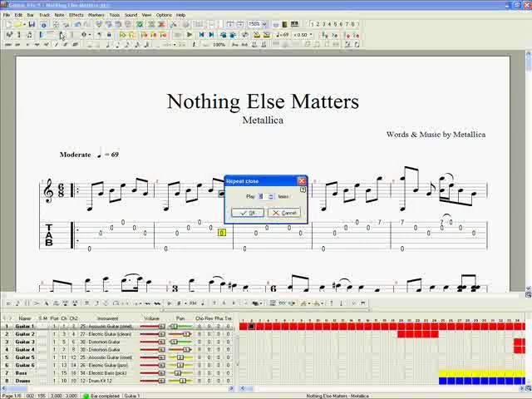Click the second yellow metronome icon

pos(267,35)
